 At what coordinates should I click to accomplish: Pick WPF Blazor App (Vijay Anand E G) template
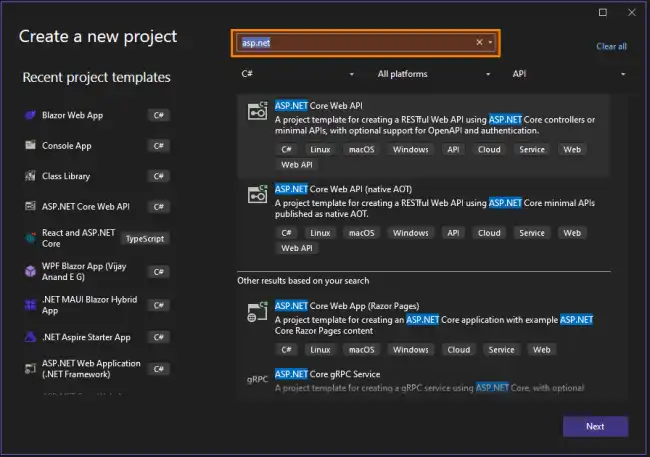[97, 272]
